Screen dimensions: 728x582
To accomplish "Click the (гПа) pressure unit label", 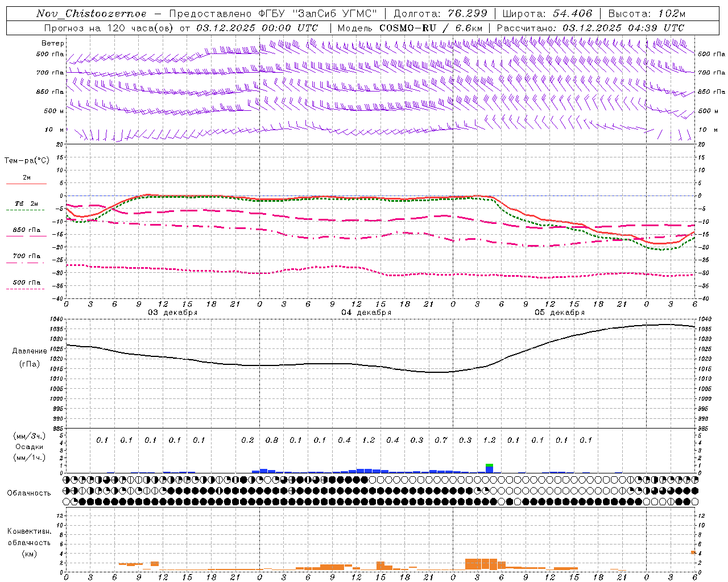I will [x=30, y=364].
